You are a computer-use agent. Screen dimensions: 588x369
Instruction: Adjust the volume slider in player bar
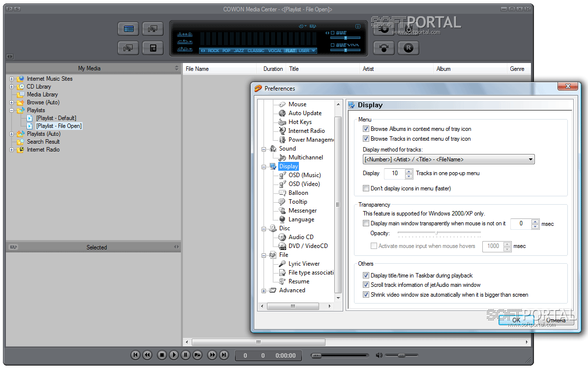pos(402,355)
